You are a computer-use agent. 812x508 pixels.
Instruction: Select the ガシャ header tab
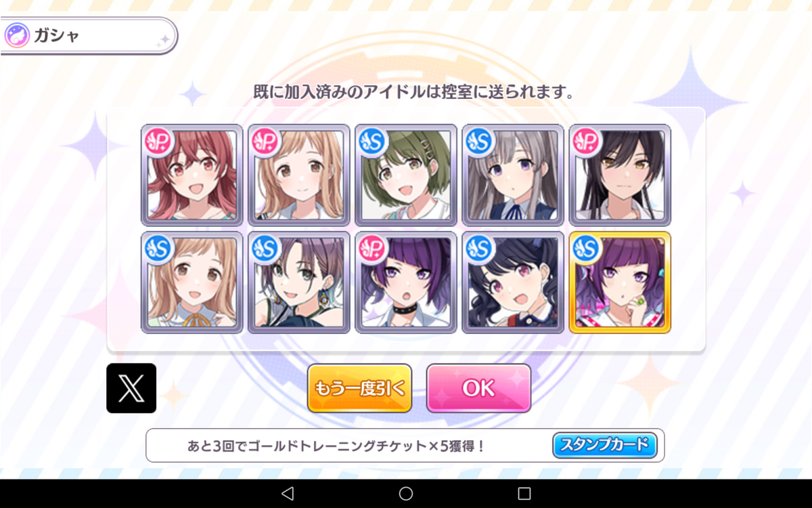point(89,36)
